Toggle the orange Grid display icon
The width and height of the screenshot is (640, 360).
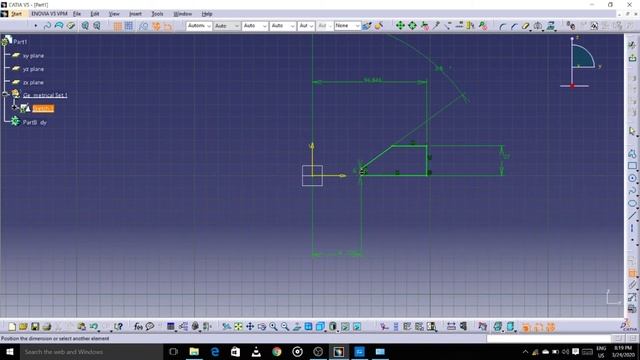pos(118,26)
